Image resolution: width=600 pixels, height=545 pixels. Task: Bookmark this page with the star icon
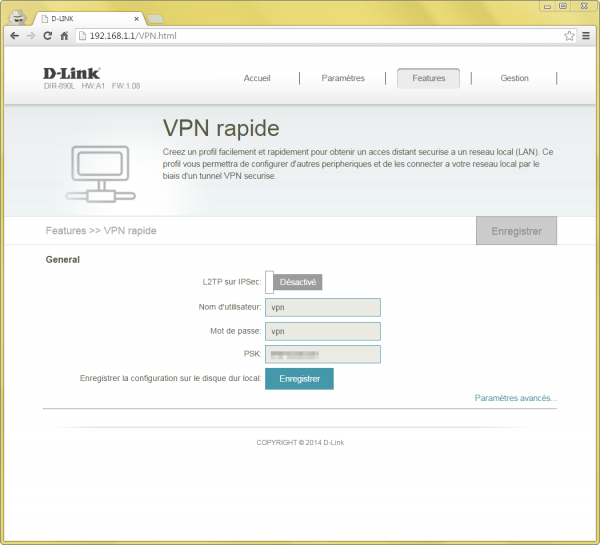569,35
